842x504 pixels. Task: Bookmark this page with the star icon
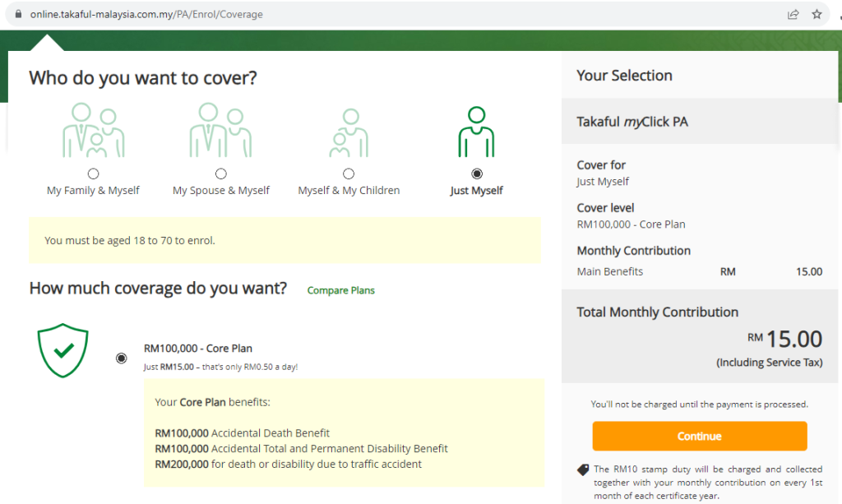pyautogui.click(x=817, y=15)
